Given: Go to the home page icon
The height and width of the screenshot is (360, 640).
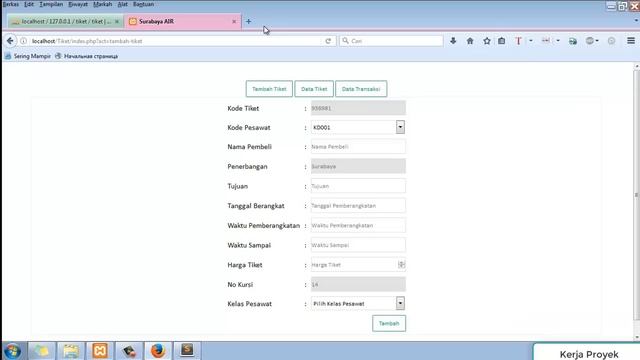Looking at the screenshot, I should coord(470,41).
